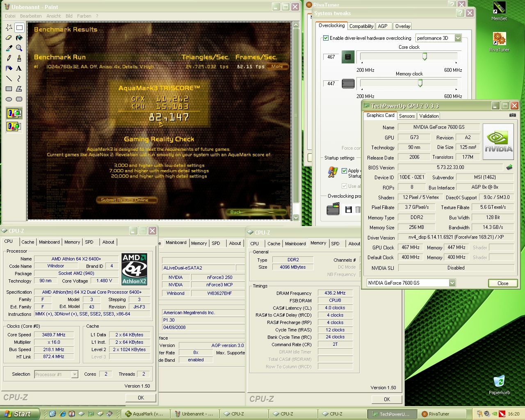Choose the Rounded Rectangle tool in Paint
The image size is (525, 420).
tap(19, 99)
